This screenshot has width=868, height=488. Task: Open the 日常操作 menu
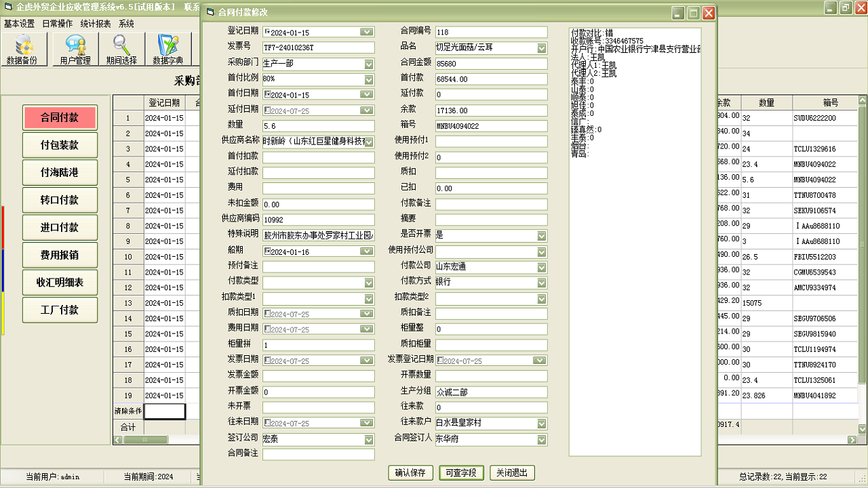[57, 23]
